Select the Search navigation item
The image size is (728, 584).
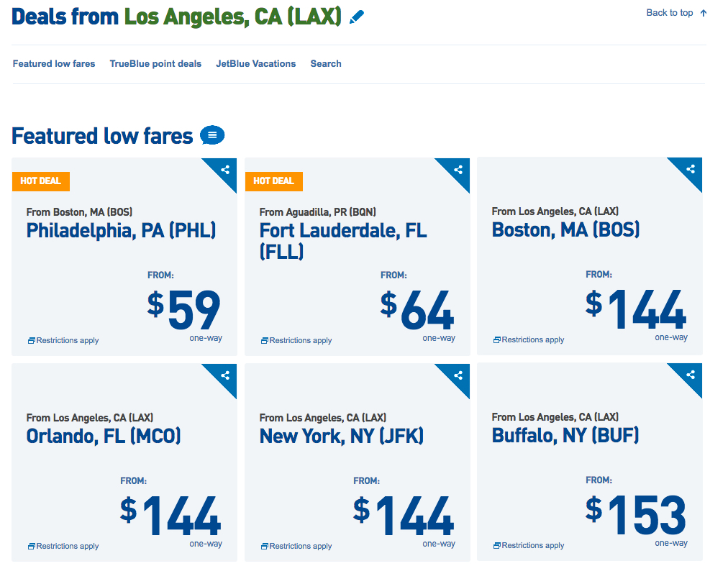(325, 63)
